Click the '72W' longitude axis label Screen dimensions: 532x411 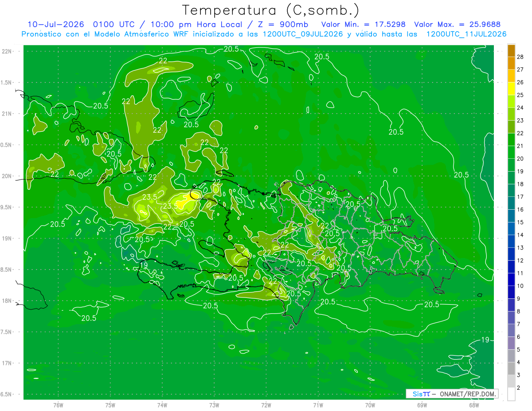(x=266, y=405)
